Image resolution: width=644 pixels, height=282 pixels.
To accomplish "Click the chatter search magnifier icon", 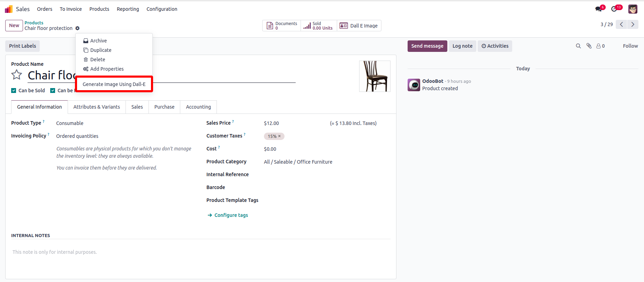I will (x=578, y=46).
